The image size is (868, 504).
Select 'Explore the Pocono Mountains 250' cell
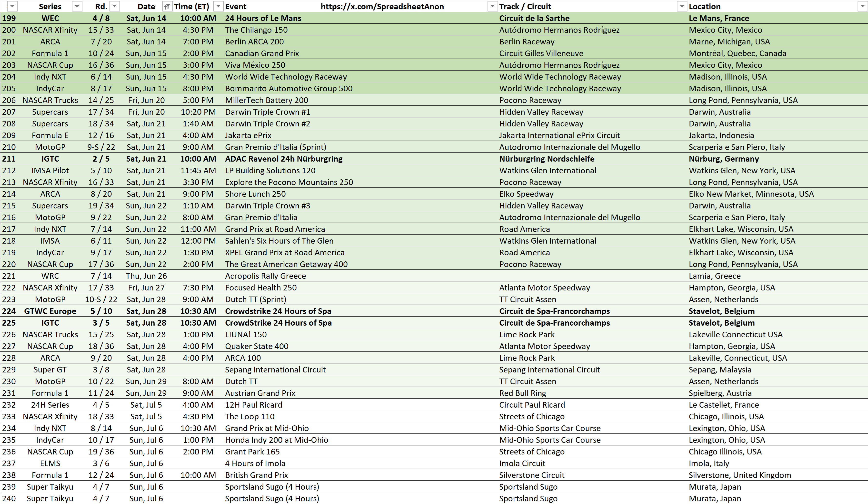[289, 182]
